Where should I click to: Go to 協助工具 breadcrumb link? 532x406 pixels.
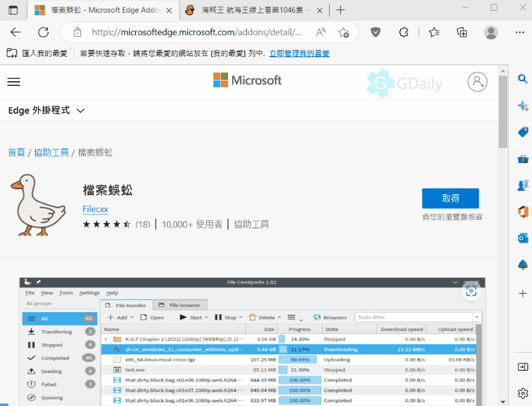(x=51, y=152)
